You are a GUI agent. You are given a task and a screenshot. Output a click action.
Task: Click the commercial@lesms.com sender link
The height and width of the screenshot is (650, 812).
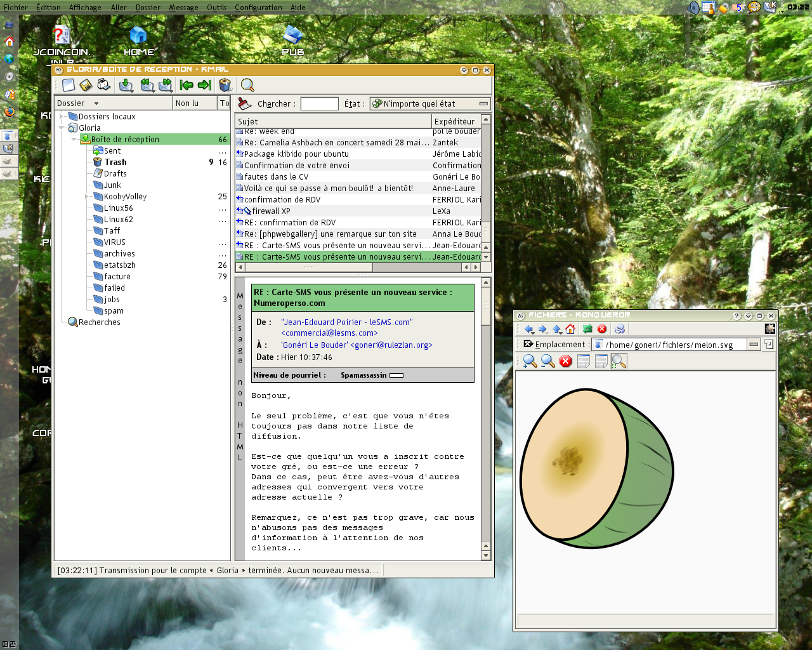pos(329,333)
